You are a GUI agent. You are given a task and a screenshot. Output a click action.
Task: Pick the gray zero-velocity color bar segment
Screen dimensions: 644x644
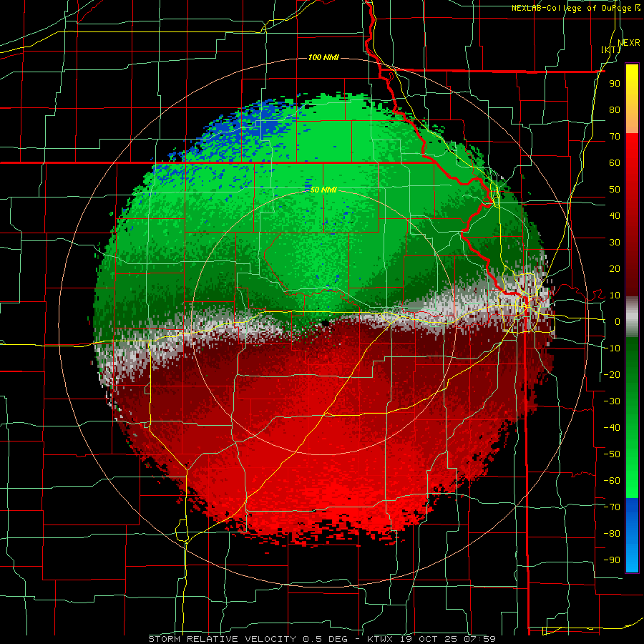632,316
